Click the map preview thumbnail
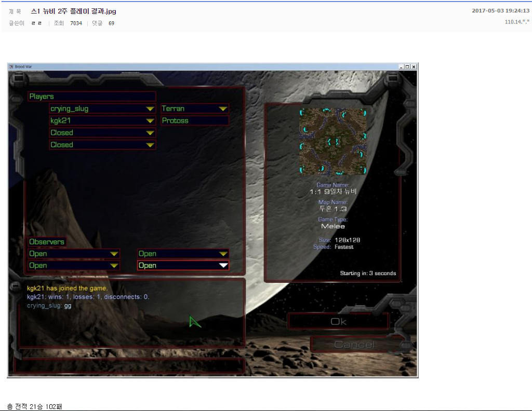 click(x=332, y=142)
